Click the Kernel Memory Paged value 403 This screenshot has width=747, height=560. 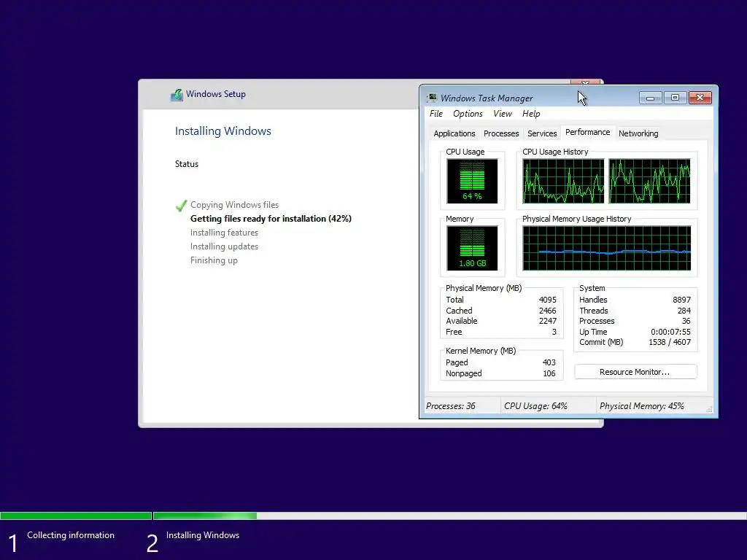[x=549, y=362]
